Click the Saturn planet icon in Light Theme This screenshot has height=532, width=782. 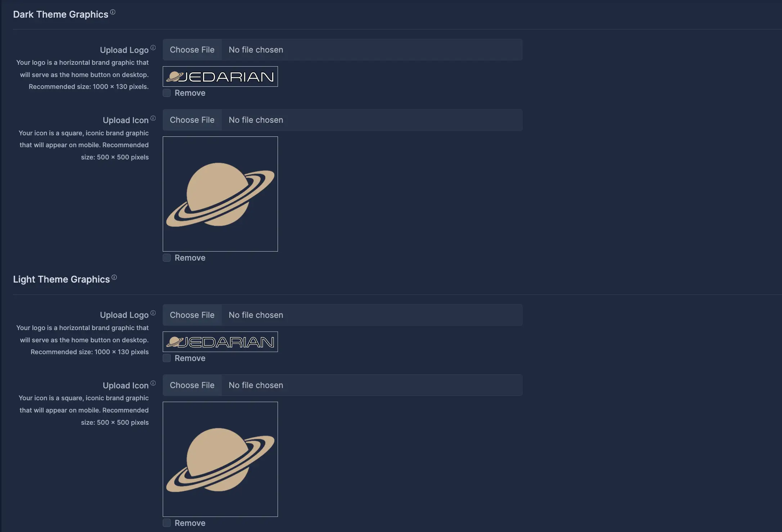click(220, 459)
